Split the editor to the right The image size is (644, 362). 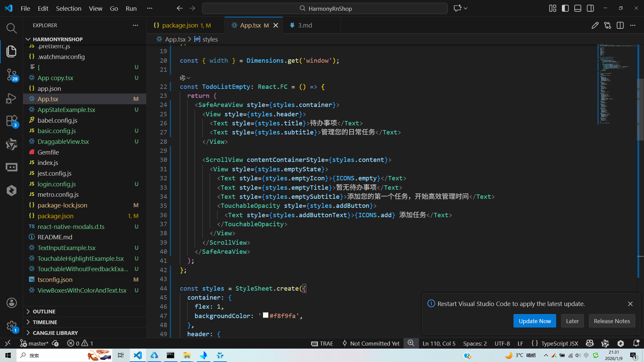620,25
